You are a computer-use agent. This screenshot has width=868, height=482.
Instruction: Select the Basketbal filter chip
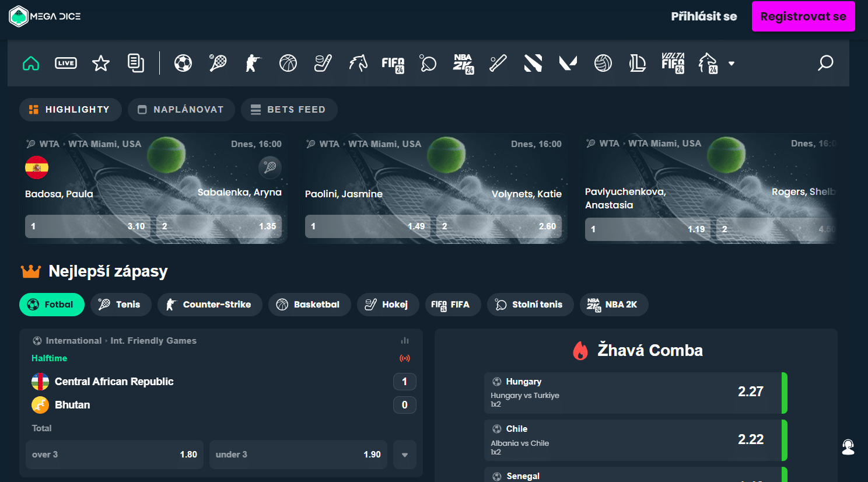pos(310,305)
